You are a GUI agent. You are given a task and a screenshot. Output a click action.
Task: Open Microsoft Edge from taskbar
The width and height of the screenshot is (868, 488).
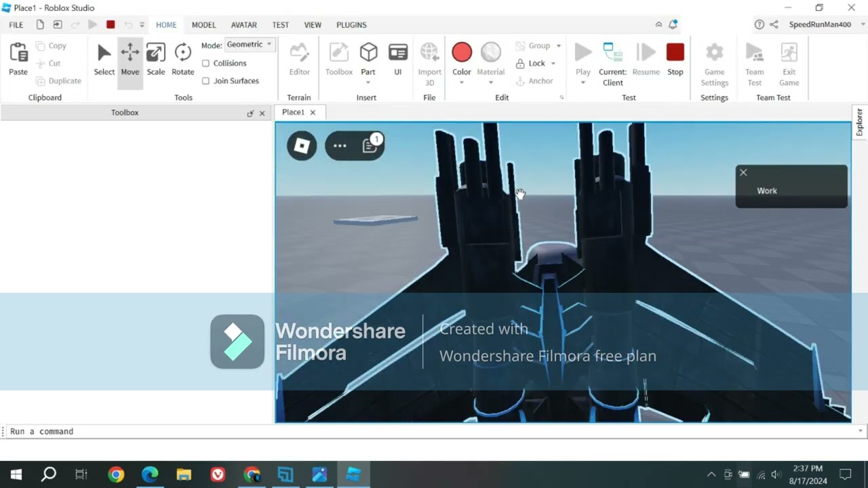pos(150,474)
